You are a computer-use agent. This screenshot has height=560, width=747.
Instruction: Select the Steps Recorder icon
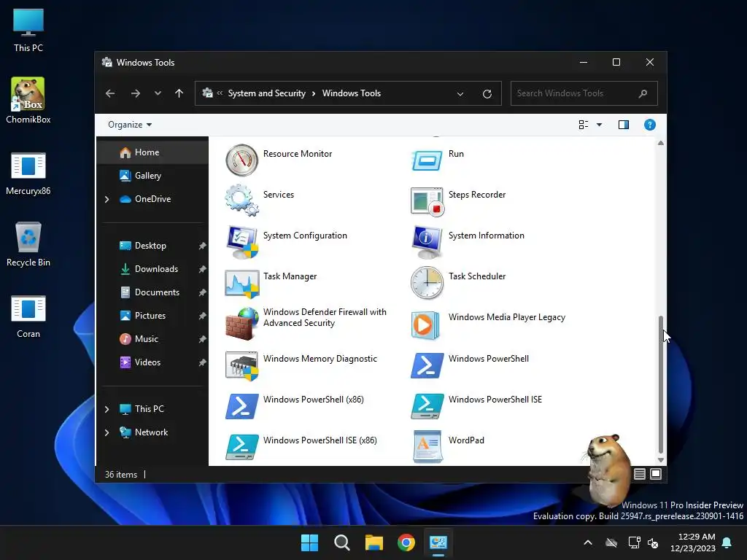coord(427,201)
